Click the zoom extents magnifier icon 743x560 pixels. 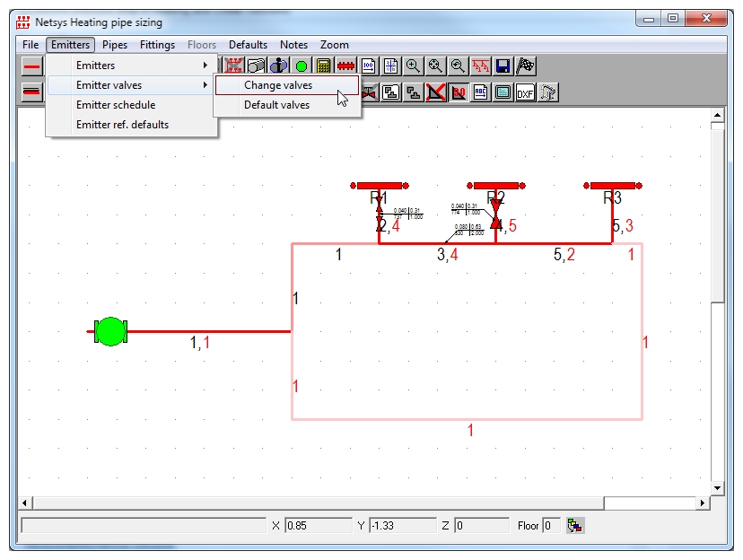435,66
